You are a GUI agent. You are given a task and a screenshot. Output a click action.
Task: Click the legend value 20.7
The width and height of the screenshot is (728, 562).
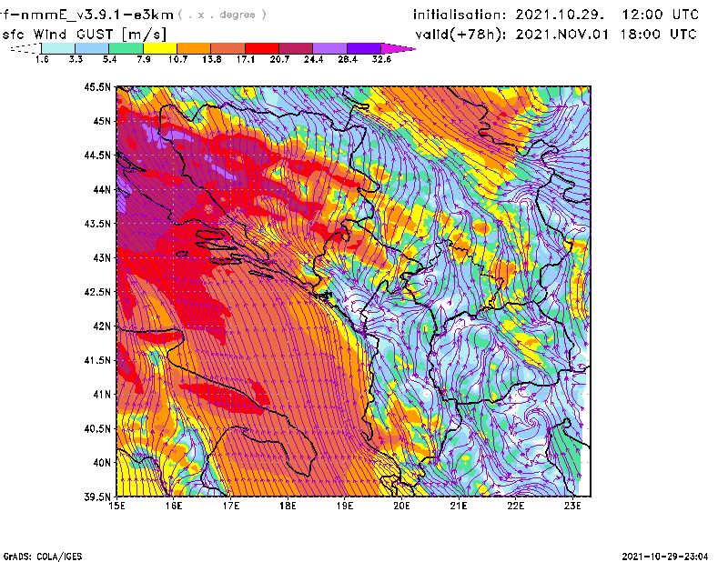279,59
